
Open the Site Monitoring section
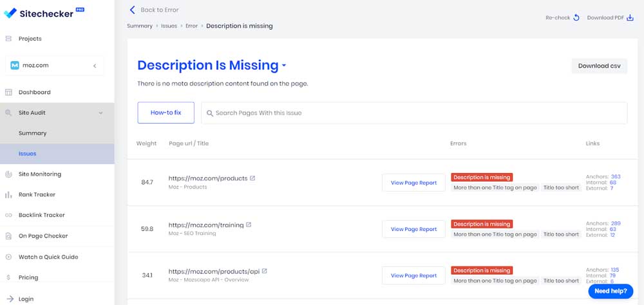(x=40, y=174)
